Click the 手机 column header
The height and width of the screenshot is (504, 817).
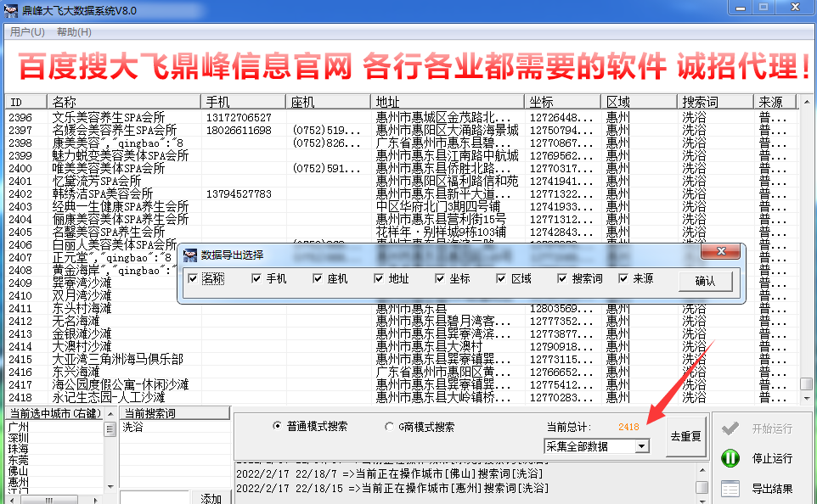242,102
